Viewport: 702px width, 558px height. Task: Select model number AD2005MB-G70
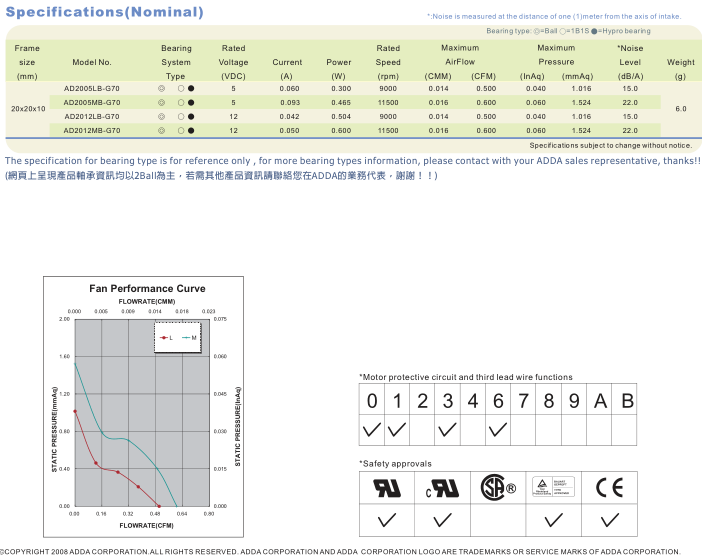click(x=92, y=103)
